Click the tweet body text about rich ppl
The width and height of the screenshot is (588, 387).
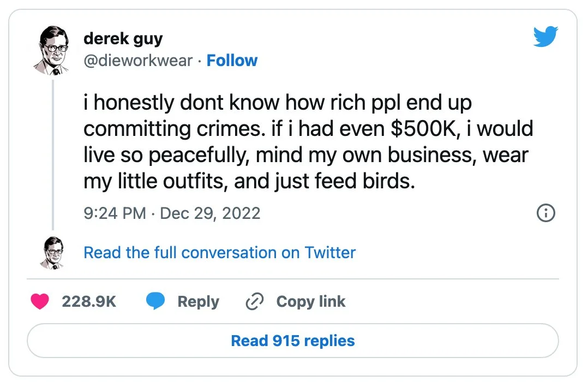pos(305,142)
